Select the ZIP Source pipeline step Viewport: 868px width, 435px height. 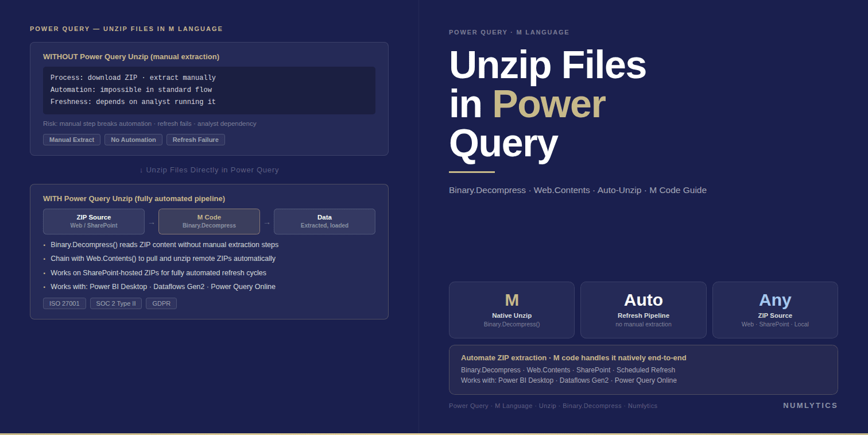[94, 221]
